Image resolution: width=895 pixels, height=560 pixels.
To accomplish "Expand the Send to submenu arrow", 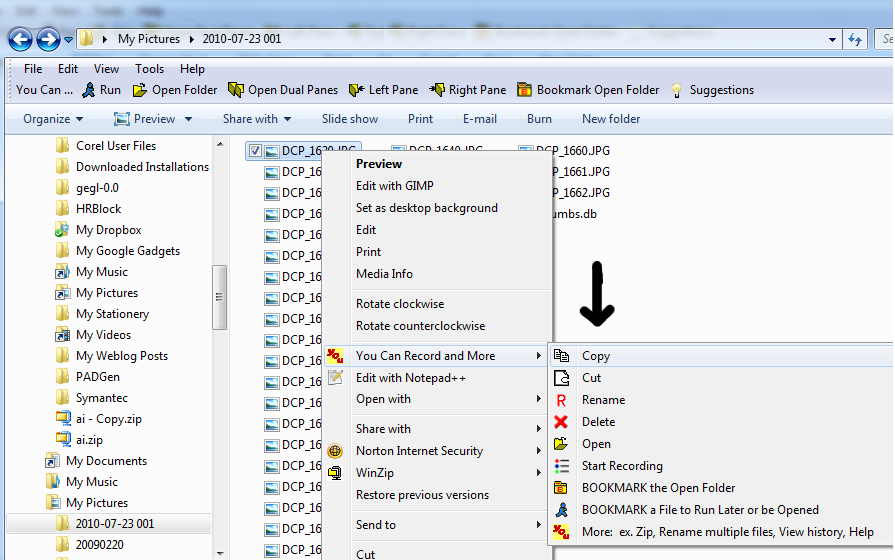I will [538, 524].
